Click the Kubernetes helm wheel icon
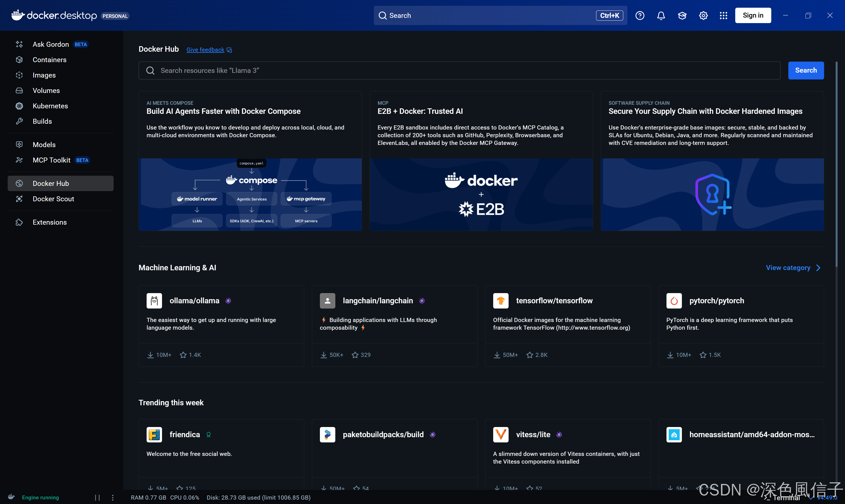Image resolution: width=845 pixels, height=504 pixels. click(19, 106)
